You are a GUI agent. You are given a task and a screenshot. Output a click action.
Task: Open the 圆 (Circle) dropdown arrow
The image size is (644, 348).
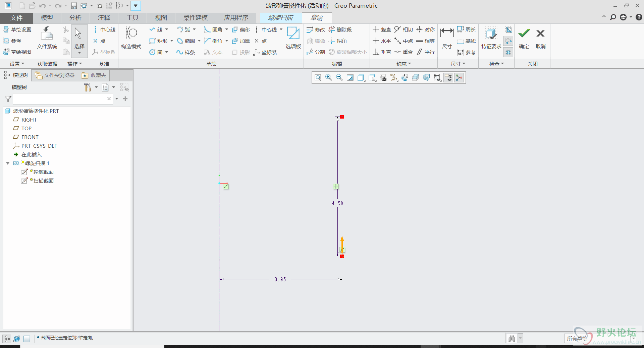click(167, 52)
